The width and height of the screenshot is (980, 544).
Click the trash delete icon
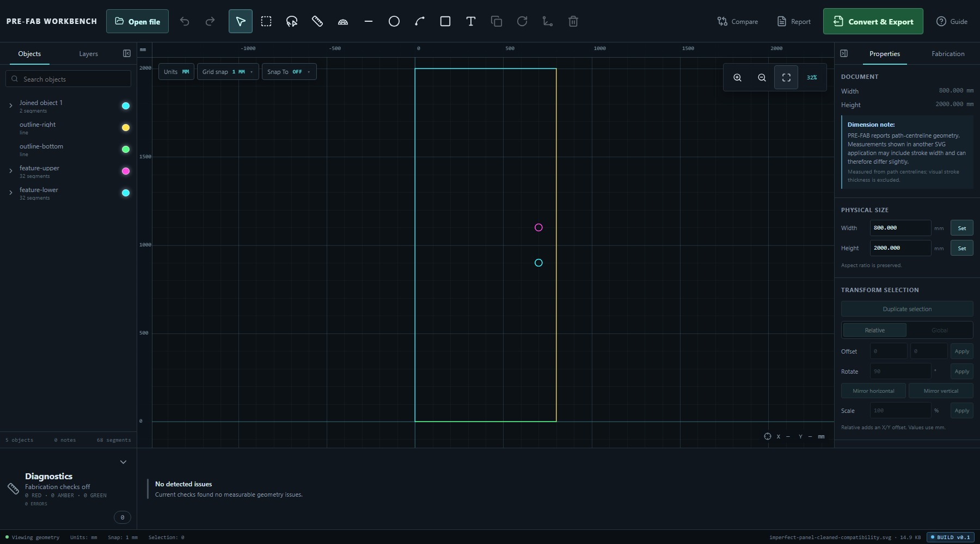(573, 21)
